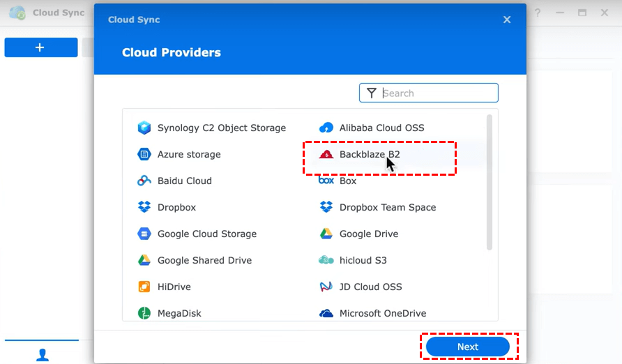
Task: Click the Synology C2 Object Storage icon
Action: coord(144,128)
